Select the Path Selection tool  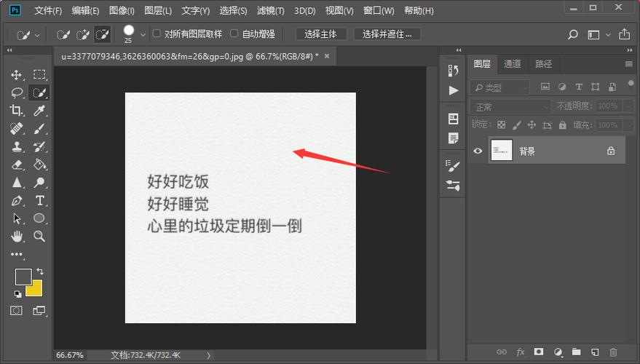pos(17,218)
